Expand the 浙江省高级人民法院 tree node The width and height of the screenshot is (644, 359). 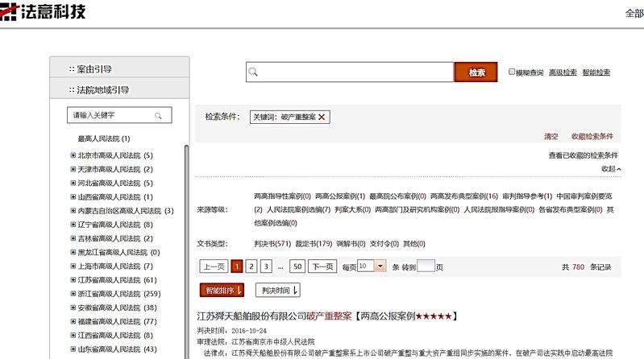[73, 294]
